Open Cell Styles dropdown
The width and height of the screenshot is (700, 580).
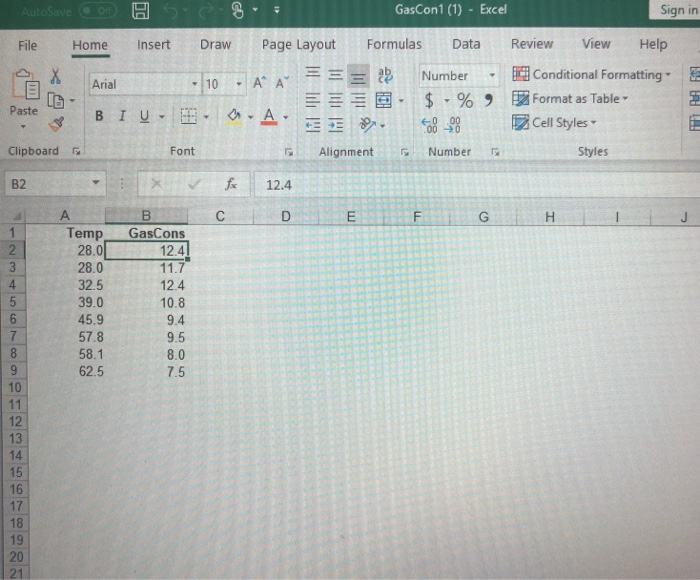pos(554,123)
